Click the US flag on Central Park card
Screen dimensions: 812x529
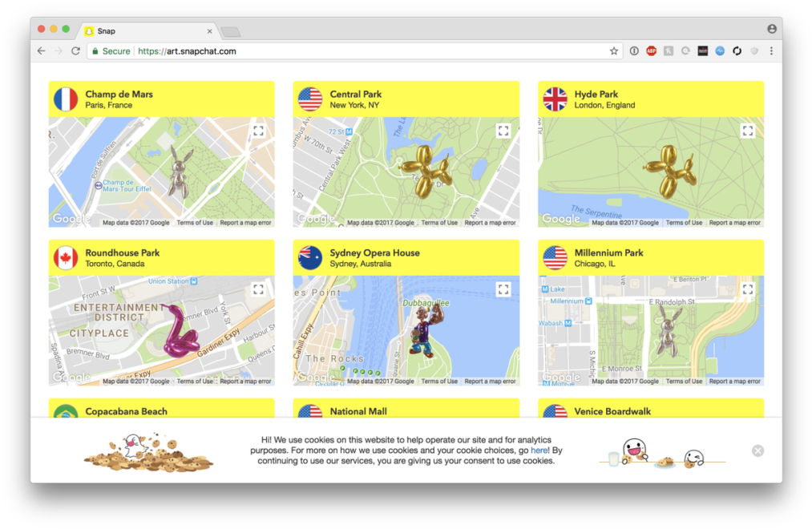pos(310,99)
